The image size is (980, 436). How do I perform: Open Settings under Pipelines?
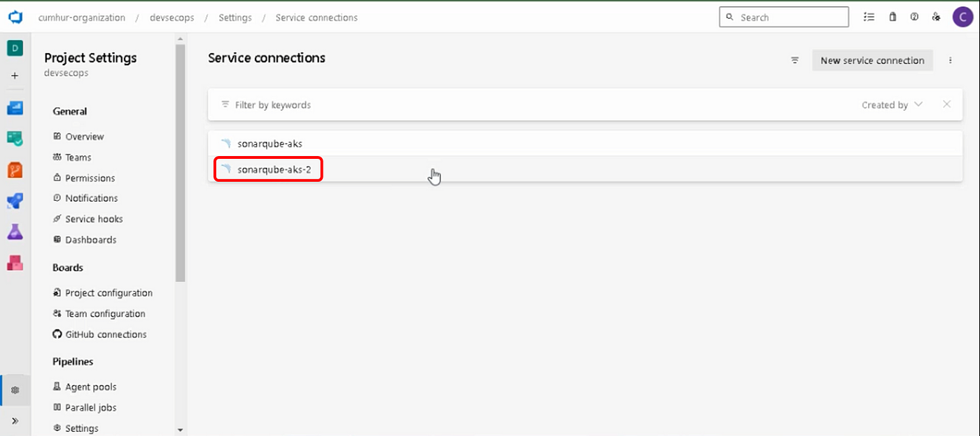coord(76,428)
